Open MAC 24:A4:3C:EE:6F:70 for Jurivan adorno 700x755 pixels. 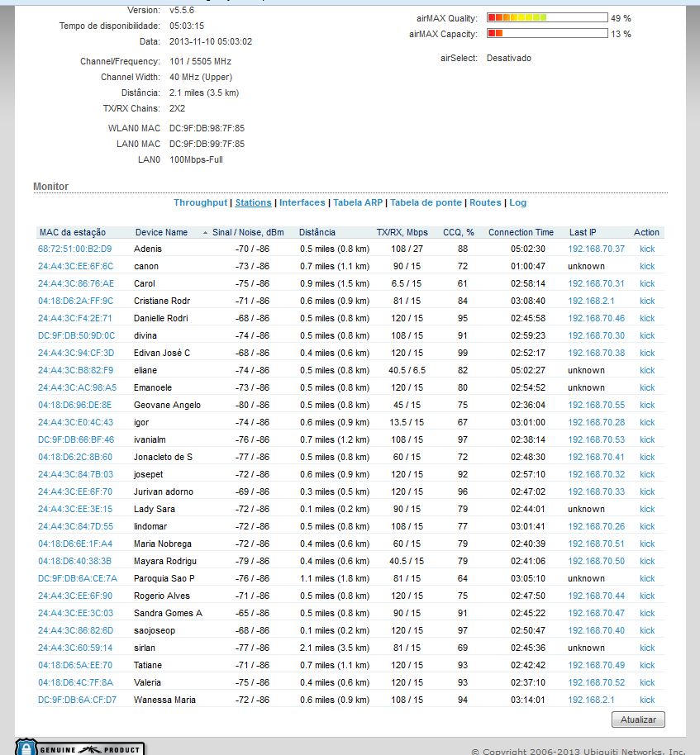click(75, 491)
